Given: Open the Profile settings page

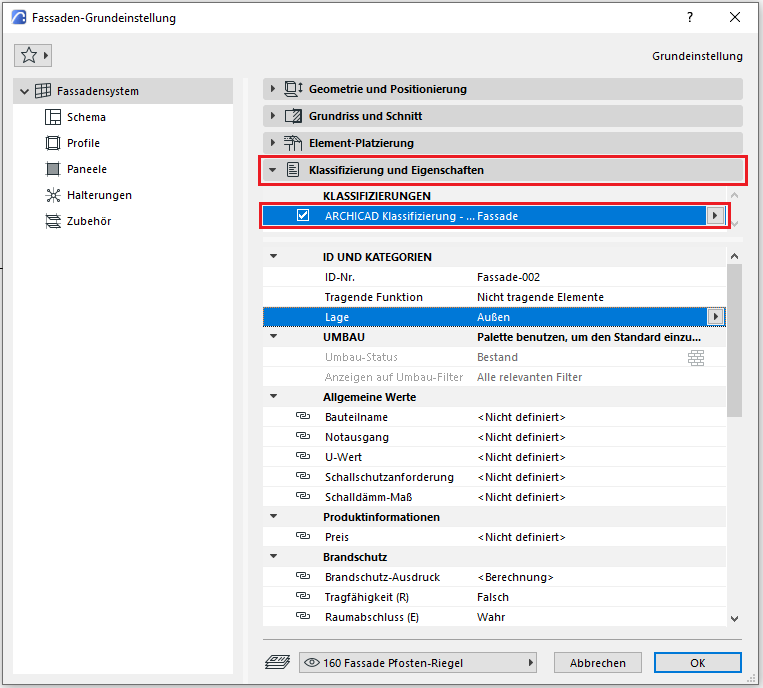Looking at the screenshot, I should 83,143.
